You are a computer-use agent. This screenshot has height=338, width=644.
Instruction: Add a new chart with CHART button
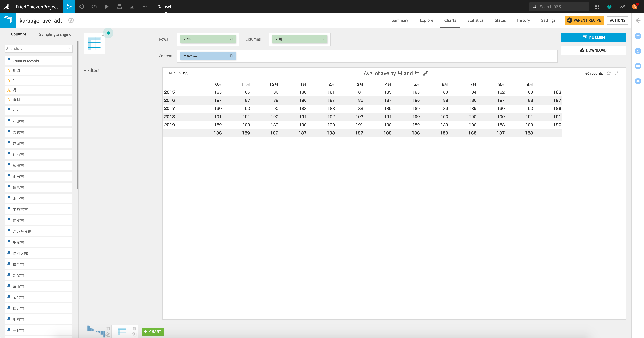[153, 331]
